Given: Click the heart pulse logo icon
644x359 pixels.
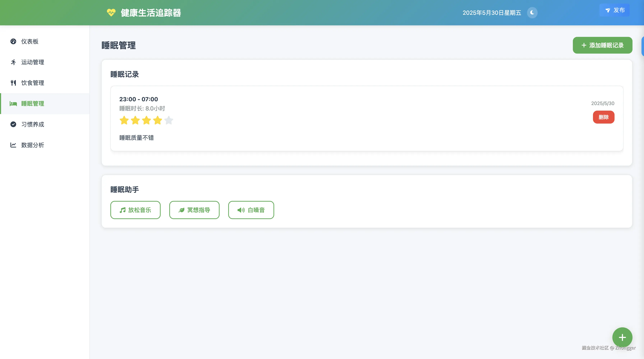Looking at the screenshot, I should coord(111,13).
